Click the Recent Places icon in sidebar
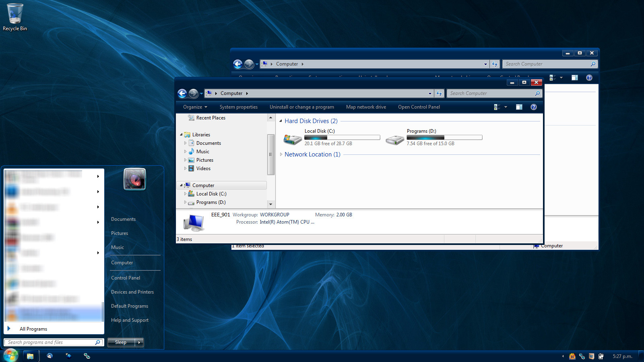Image resolution: width=644 pixels, height=362 pixels. pos(191,118)
